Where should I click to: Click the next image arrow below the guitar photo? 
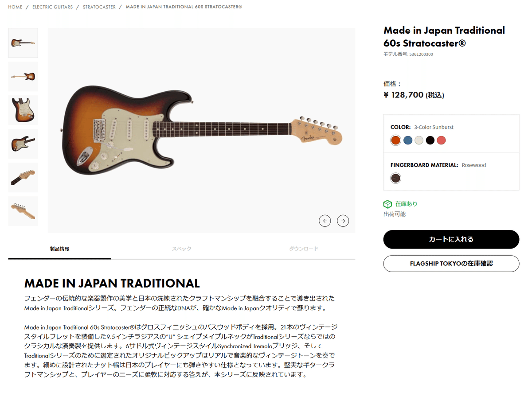[343, 221]
